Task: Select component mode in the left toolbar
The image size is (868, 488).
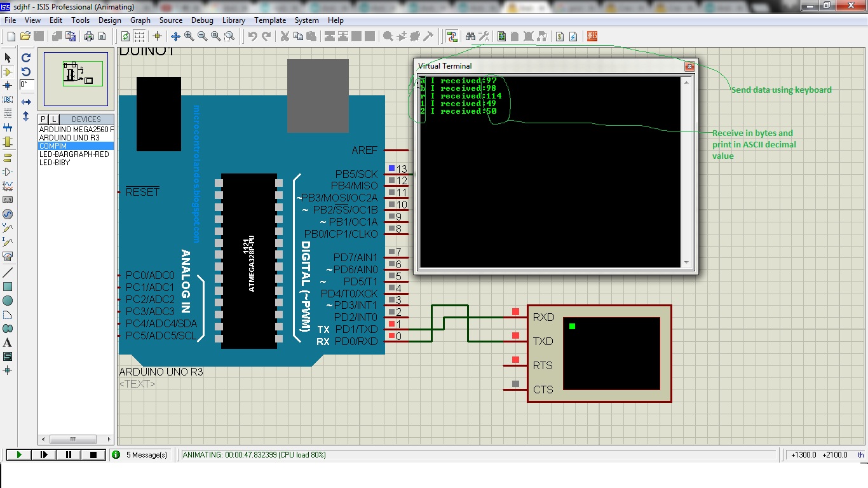Action: point(8,71)
